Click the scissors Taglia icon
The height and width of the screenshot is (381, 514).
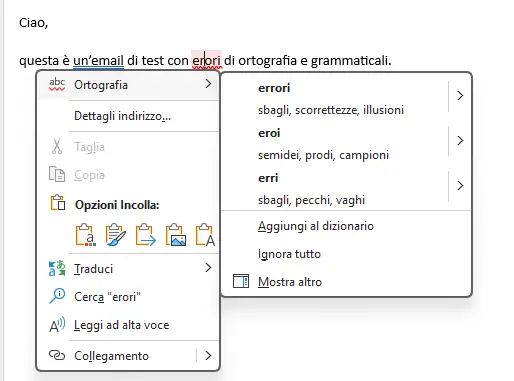click(57, 147)
